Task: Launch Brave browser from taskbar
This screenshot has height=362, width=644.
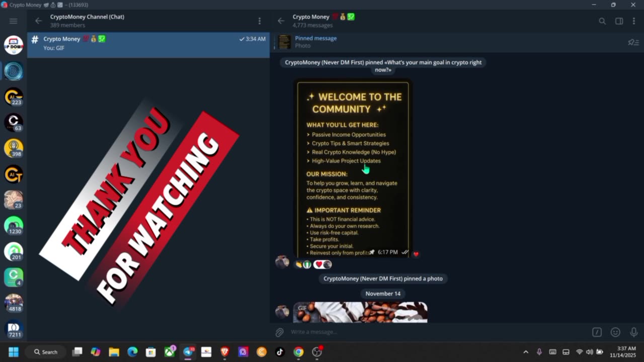Action: pyautogui.click(x=225, y=352)
